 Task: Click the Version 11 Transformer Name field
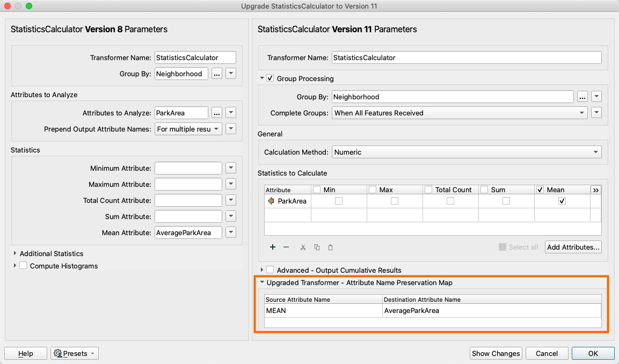click(467, 57)
